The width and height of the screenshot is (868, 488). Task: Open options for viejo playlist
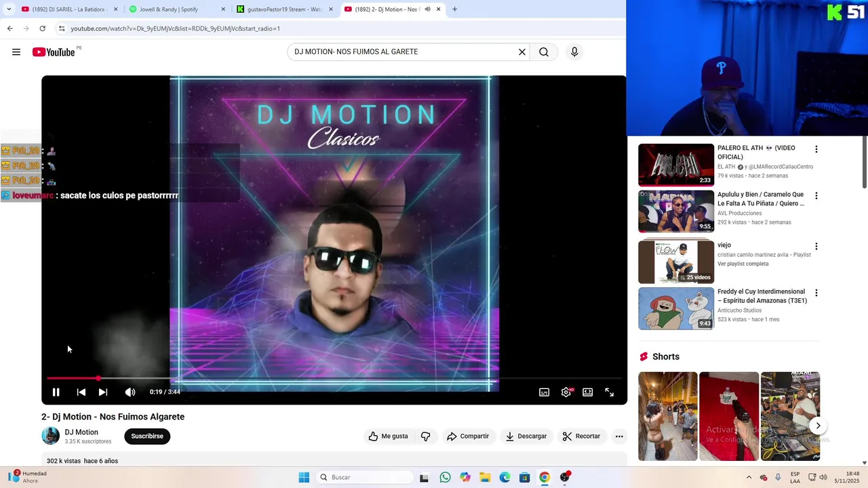click(x=816, y=246)
